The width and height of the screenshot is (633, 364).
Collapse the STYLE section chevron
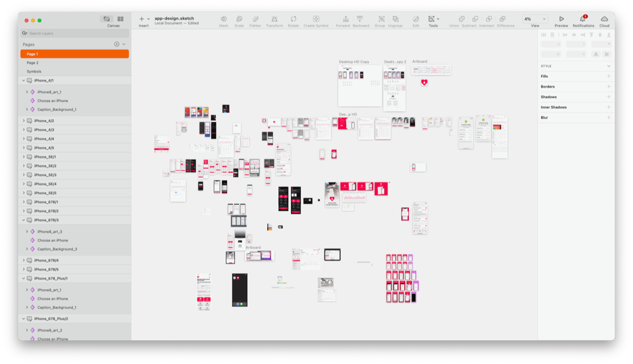[x=609, y=66]
